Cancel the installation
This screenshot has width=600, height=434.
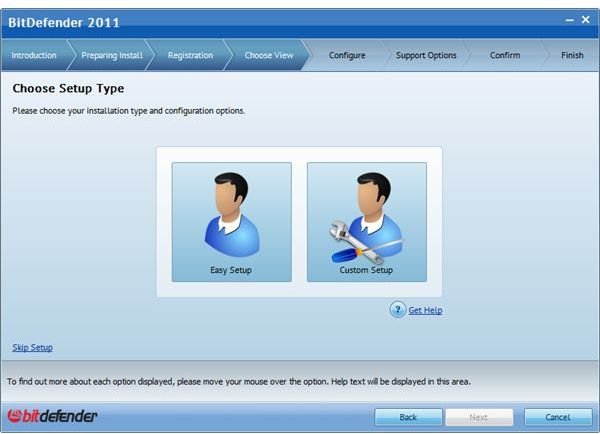click(x=558, y=417)
